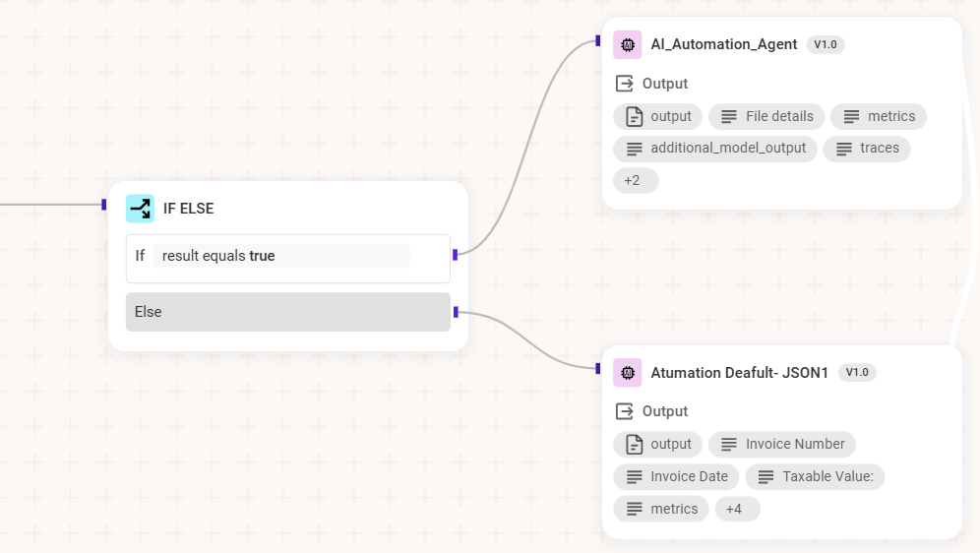The height and width of the screenshot is (553, 980).
Task: Edit the 'result equals true' condition
Action: [x=281, y=256]
